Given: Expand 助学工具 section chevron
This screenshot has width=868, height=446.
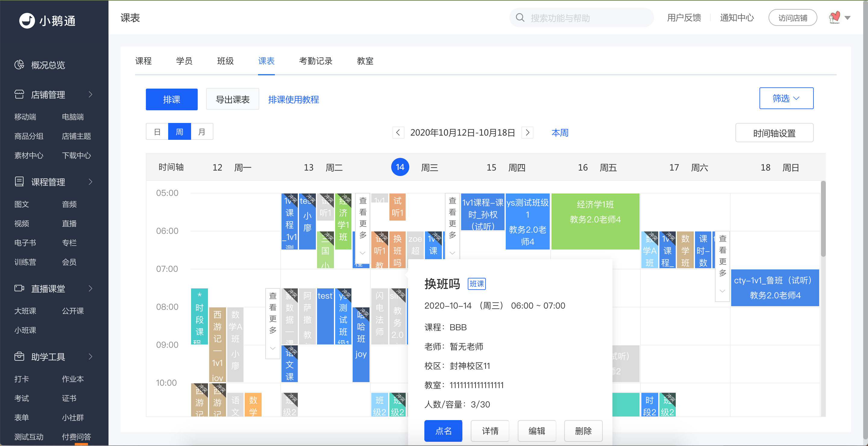Looking at the screenshot, I should coord(90,356).
